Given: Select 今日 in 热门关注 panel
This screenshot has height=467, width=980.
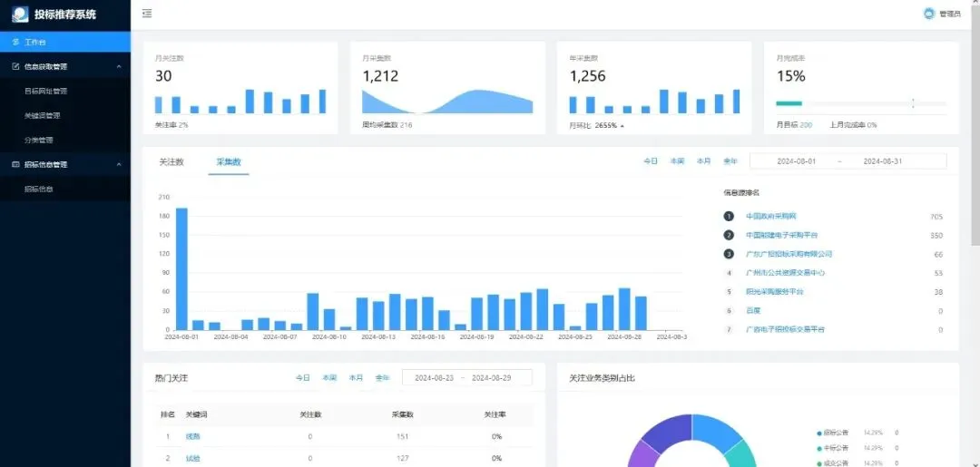Looking at the screenshot, I should (303, 378).
